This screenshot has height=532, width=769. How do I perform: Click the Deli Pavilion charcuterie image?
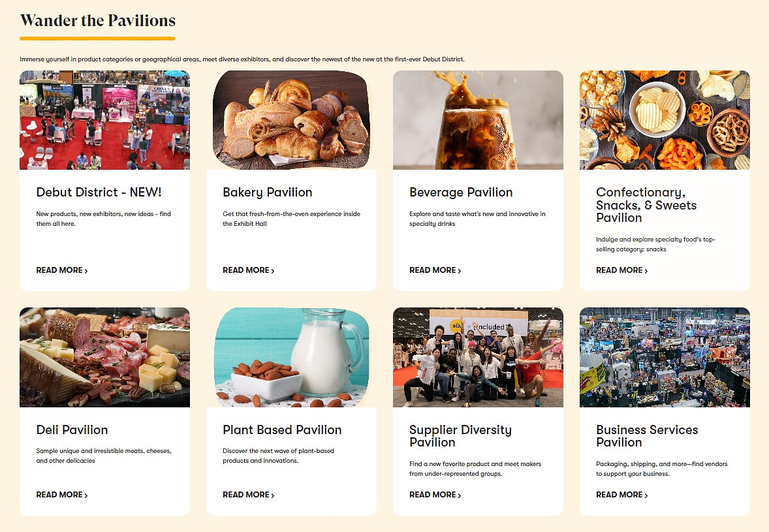(x=104, y=357)
